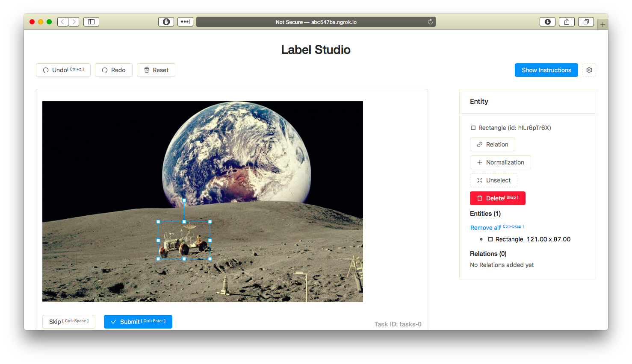Undo the last annotation action
632x364 pixels.
[x=62, y=70]
